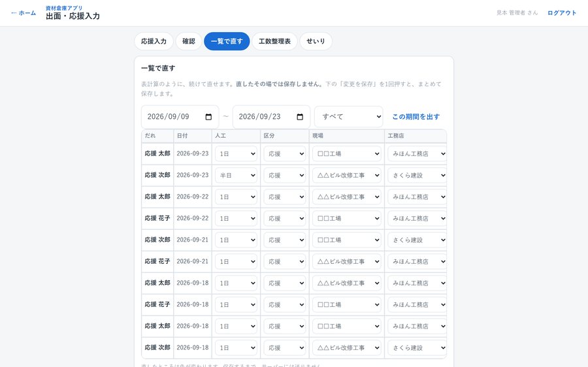588x367 pixels.
Task: Click the 資材倉庫アプリ link
Action: pyautogui.click(x=64, y=8)
